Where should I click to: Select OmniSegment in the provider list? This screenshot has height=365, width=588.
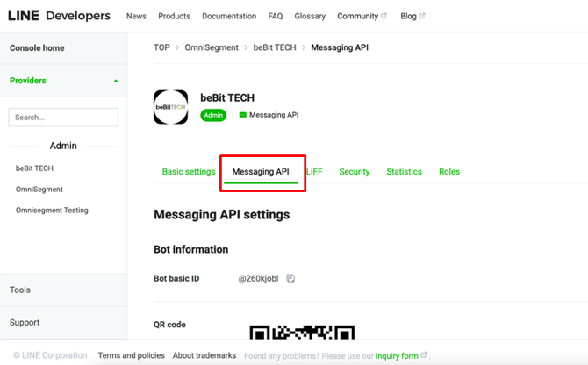click(x=39, y=190)
